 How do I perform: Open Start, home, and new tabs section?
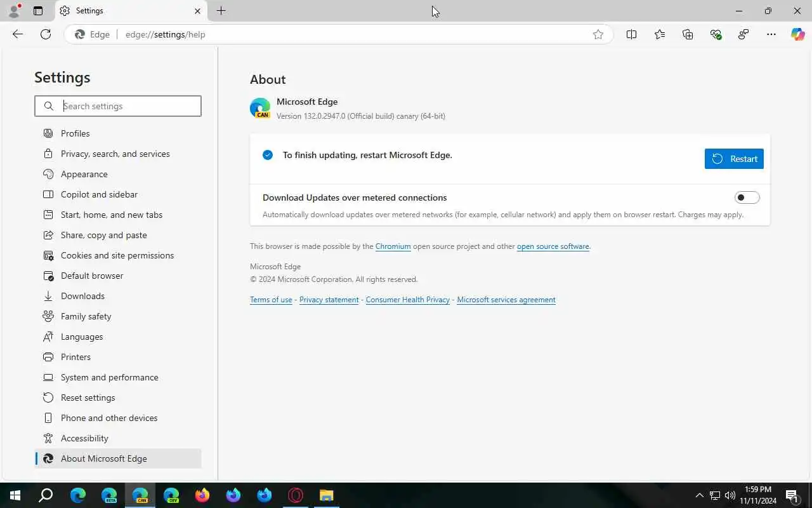(x=118, y=215)
